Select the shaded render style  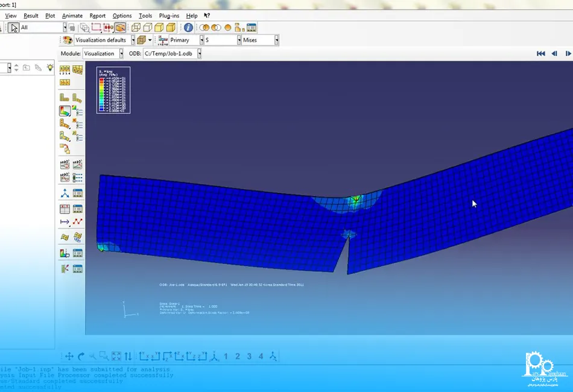(x=171, y=27)
